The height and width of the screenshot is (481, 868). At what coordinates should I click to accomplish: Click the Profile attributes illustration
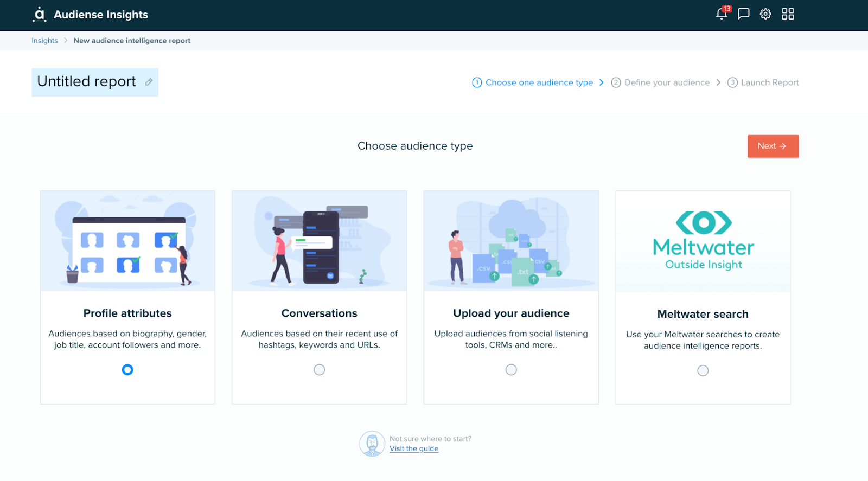click(x=127, y=241)
